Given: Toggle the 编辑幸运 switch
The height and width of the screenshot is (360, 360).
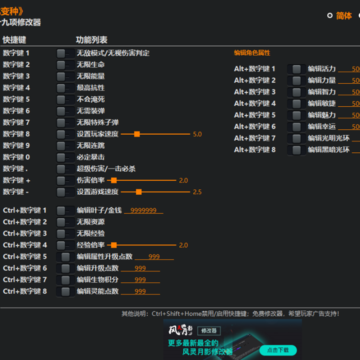Looking at the screenshot, I should pyautogui.click(x=296, y=127).
